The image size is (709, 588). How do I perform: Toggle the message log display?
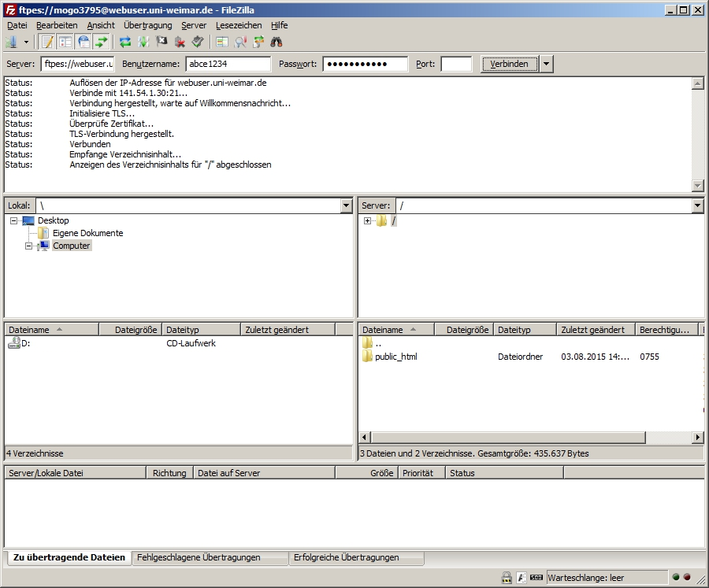(x=47, y=42)
